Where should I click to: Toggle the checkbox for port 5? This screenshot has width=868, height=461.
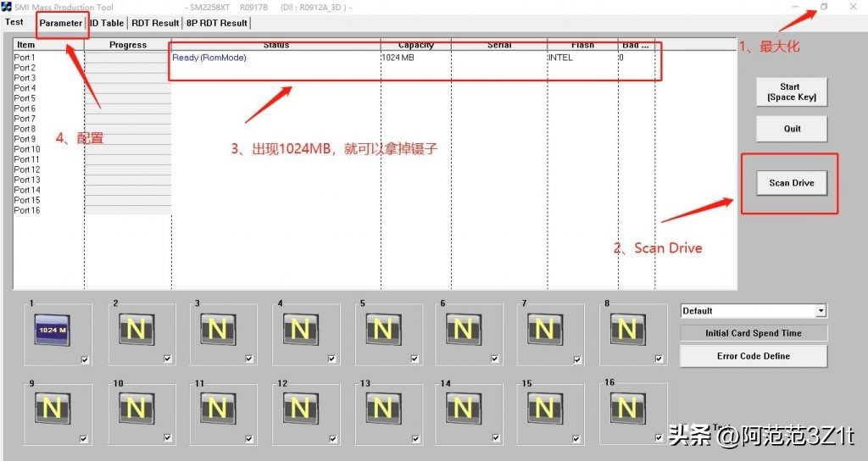pos(415,358)
